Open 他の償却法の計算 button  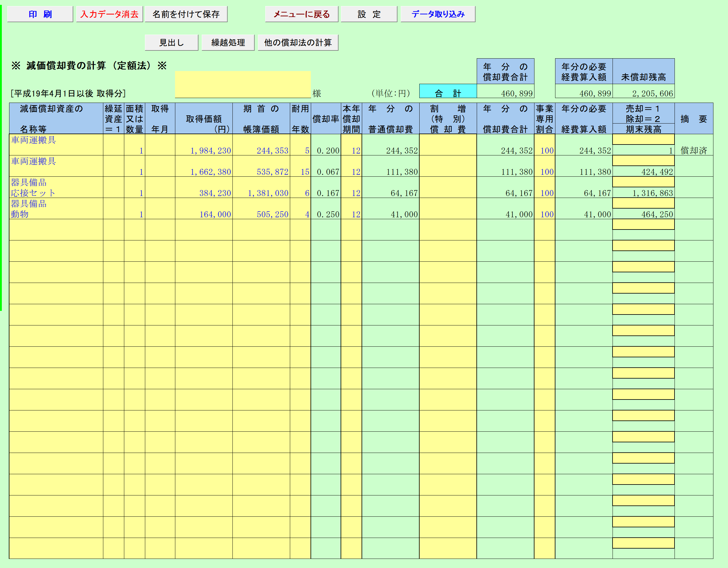pyautogui.click(x=298, y=43)
